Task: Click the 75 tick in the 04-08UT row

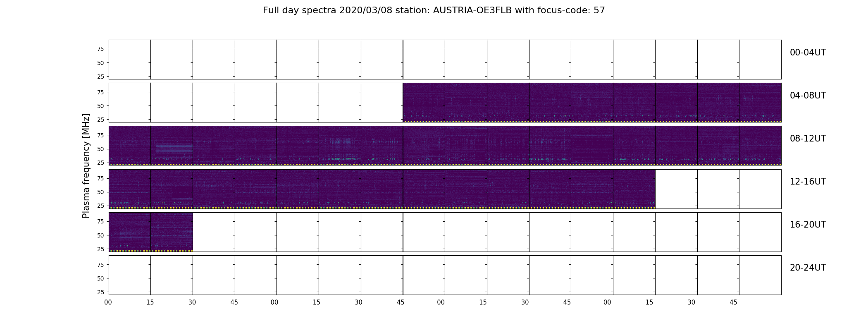Action: (x=100, y=92)
